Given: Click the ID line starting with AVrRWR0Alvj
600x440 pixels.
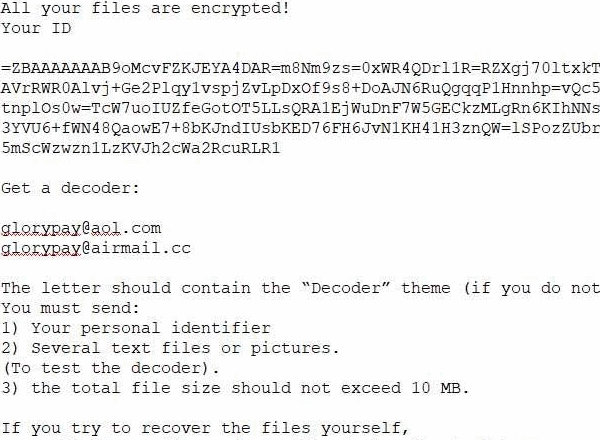Looking at the screenshot, I should pyautogui.click(x=300, y=88).
